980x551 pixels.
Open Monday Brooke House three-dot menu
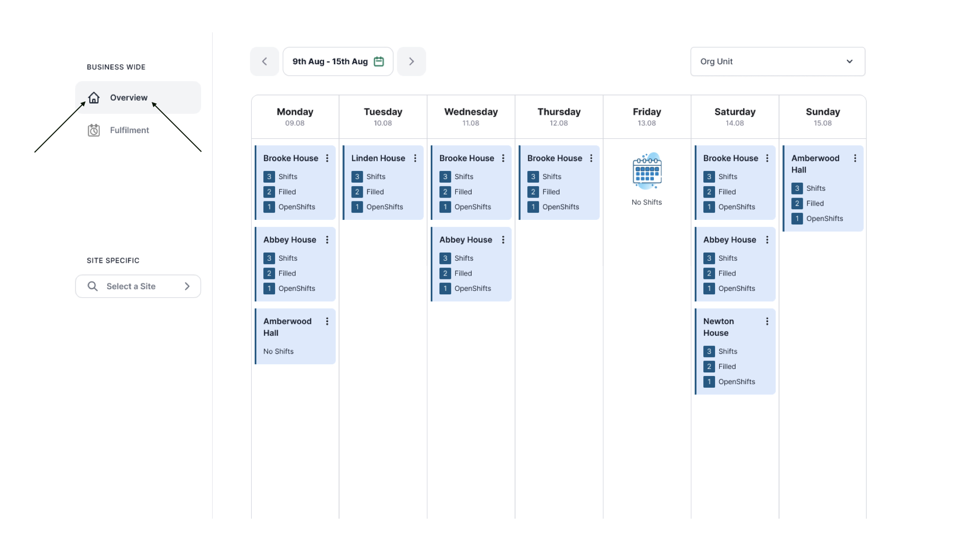[x=327, y=158]
